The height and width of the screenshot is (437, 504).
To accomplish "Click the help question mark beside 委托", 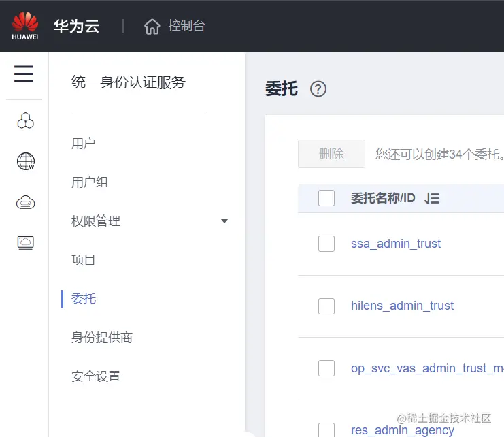I will tap(318, 89).
